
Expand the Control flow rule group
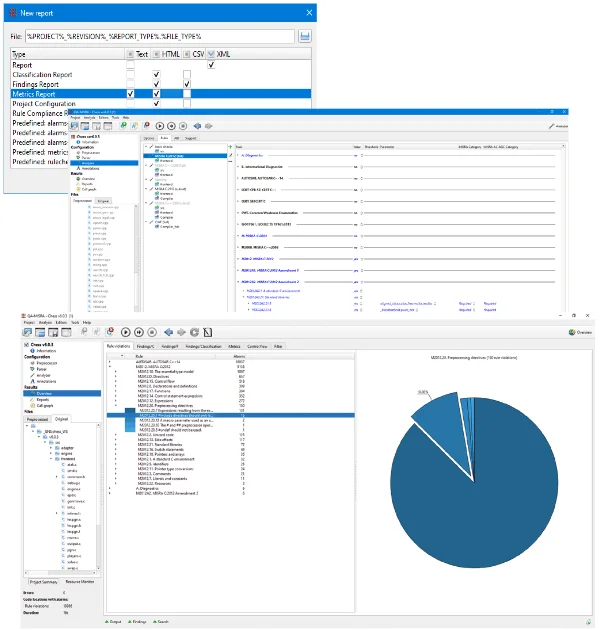pos(116,381)
